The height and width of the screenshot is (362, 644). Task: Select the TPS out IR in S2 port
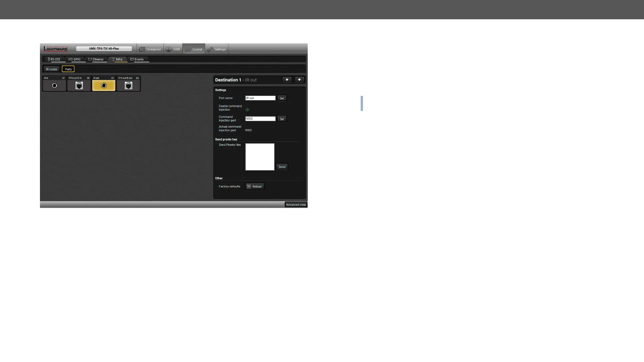click(x=79, y=85)
